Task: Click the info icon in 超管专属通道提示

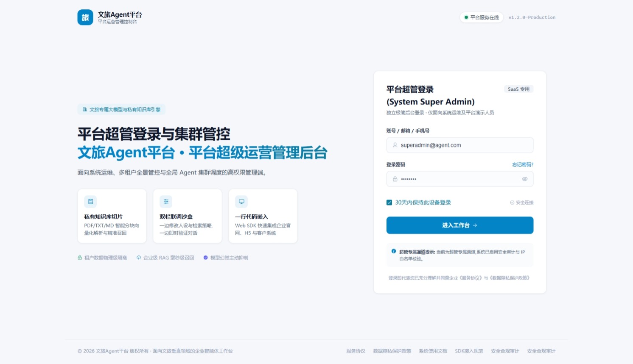Action: 394,251
